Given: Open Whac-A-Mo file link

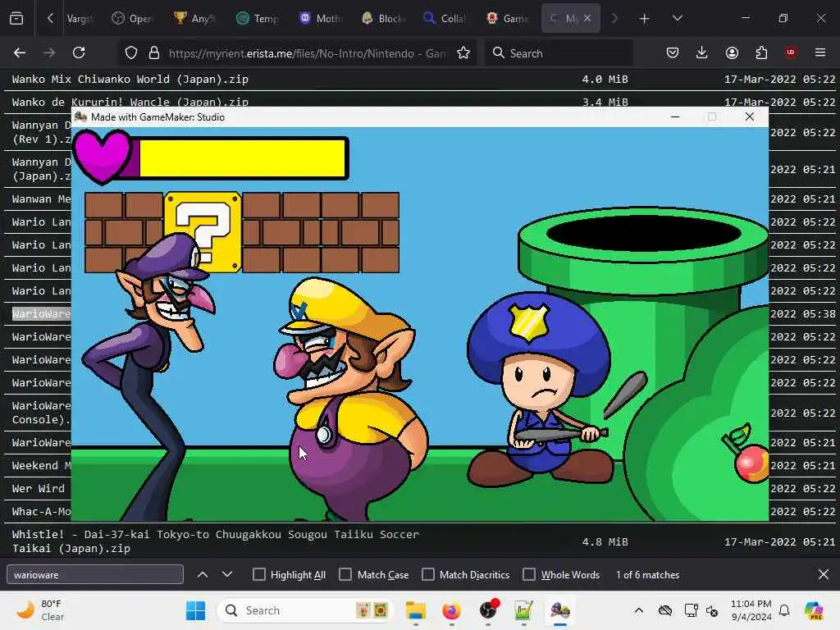Looking at the screenshot, I should [41, 512].
